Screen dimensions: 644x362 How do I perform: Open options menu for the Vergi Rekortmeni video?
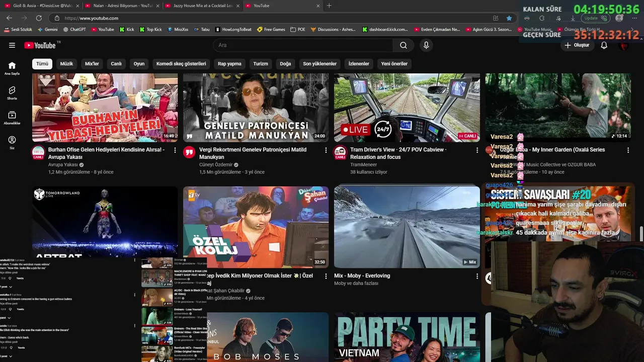click(x=326, y=150)
